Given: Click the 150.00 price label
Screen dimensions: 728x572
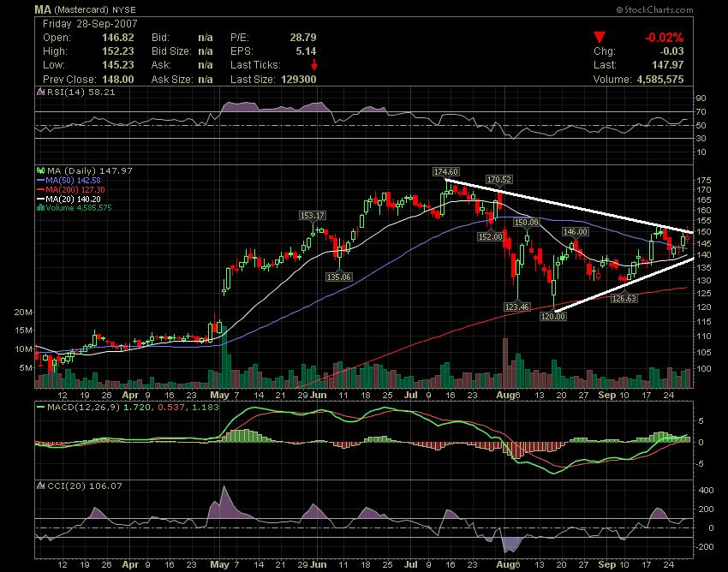Looking at the screenshot, I should click(526, 223).
